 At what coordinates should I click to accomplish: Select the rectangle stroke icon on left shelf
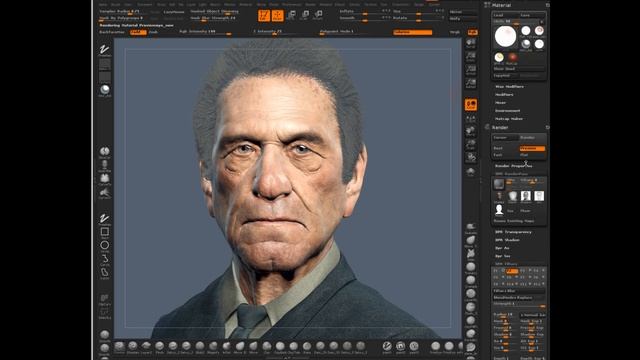104,232
